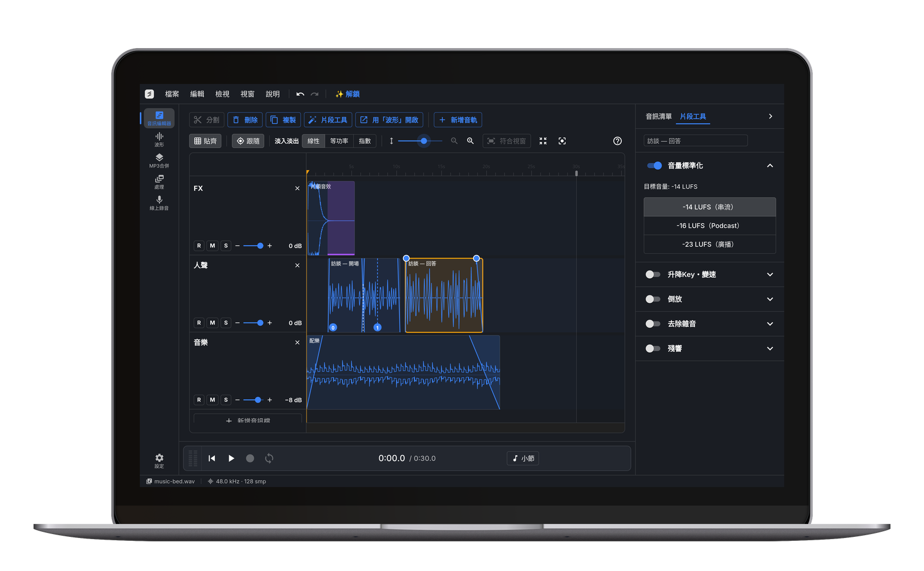Switch to the 音訊清單 tab
Viewport: 924px width, 571px height.
tap(659, 116)
